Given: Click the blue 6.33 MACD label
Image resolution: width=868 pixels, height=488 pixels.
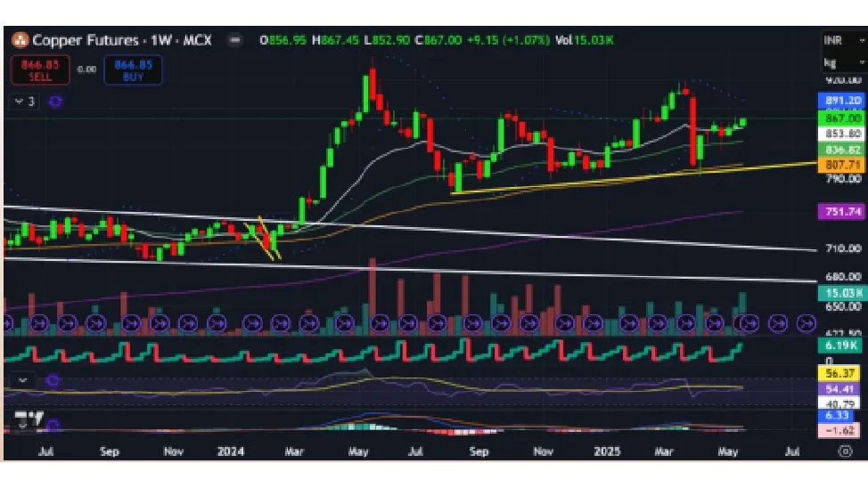Looking at the screenshot, I should point(836,415).
